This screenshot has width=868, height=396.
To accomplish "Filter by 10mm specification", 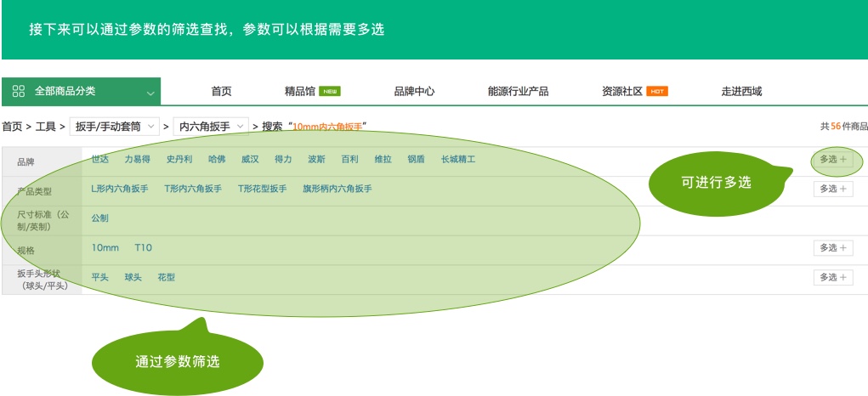I will click(105, 247).
